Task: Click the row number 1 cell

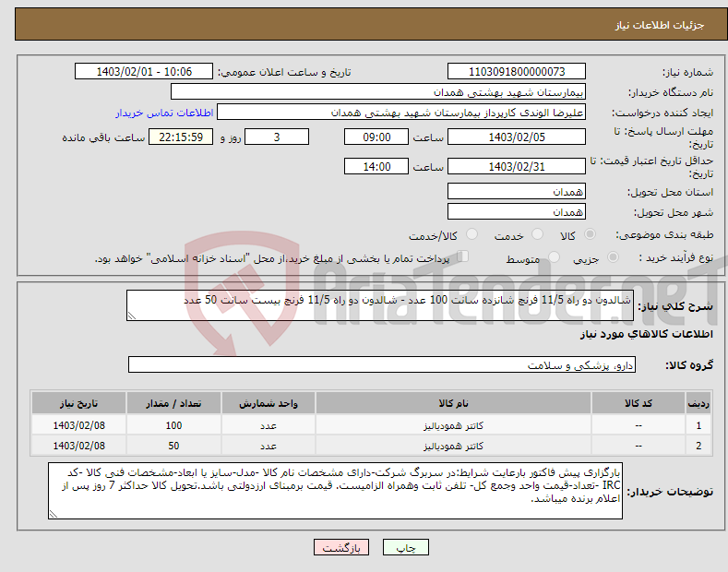Action: point(698,425)
